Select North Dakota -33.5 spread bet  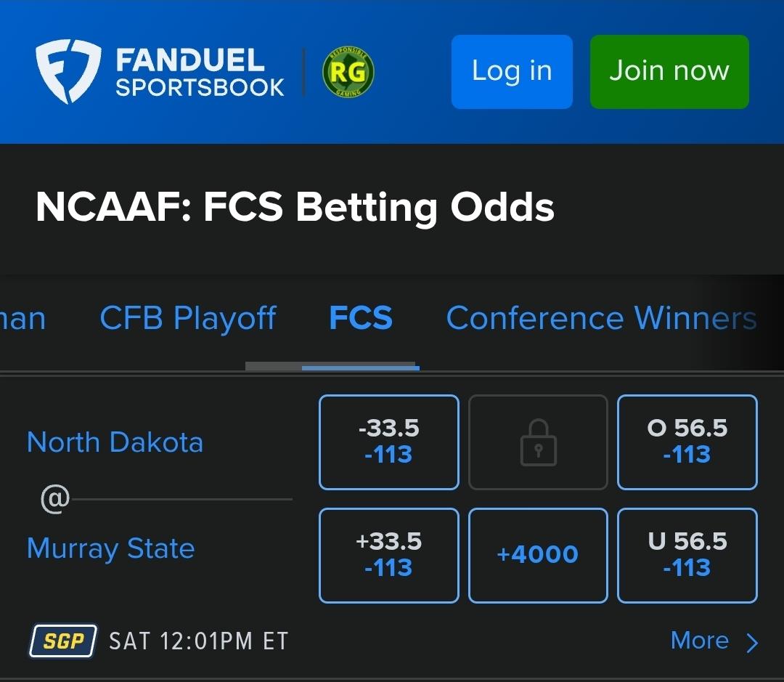(389, 442)
